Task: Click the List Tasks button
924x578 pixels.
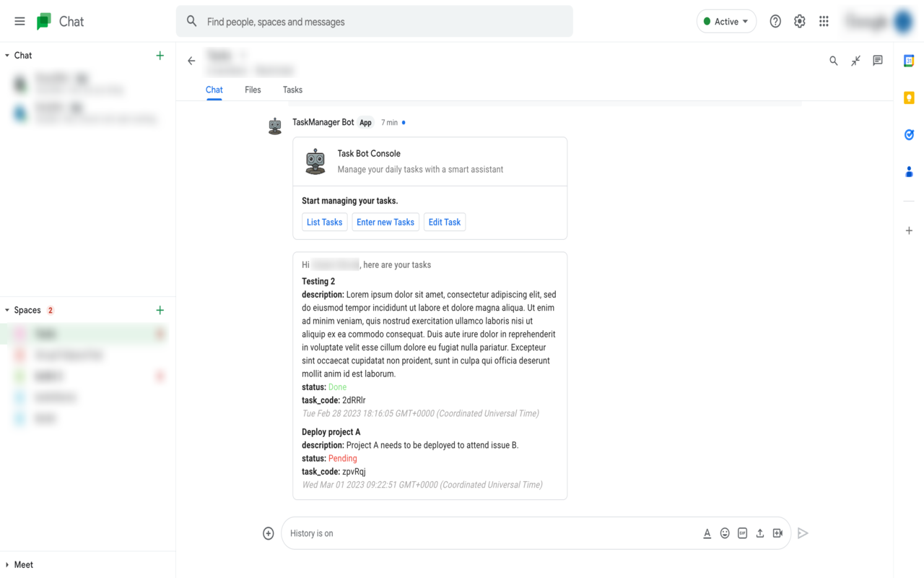Action: coord(324,222)
